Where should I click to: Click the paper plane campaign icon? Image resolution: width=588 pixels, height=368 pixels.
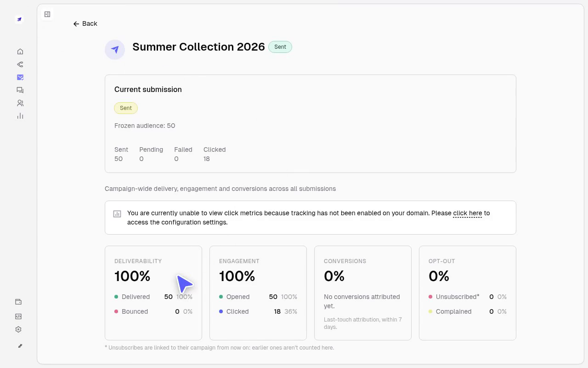(x=115, y=50)
